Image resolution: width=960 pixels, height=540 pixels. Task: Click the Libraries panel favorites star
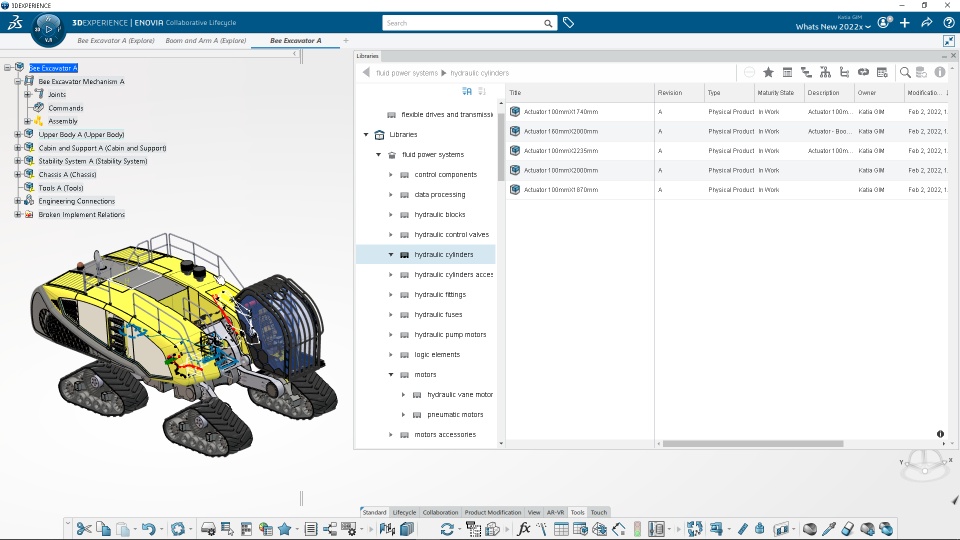(768, 72)
